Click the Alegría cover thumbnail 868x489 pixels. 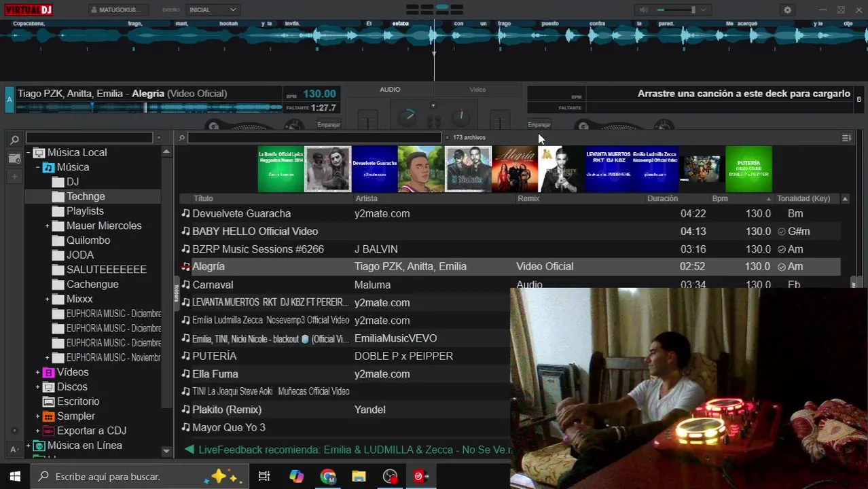click(515, 169)
